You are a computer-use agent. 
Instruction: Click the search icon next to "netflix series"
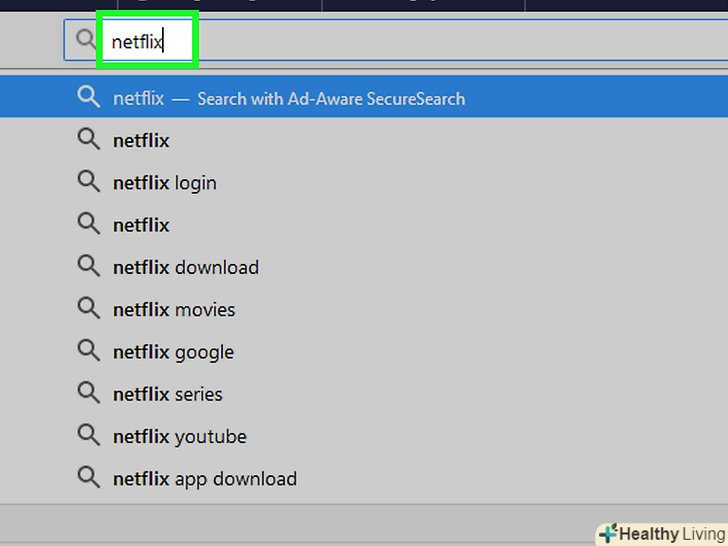(89, 393)
